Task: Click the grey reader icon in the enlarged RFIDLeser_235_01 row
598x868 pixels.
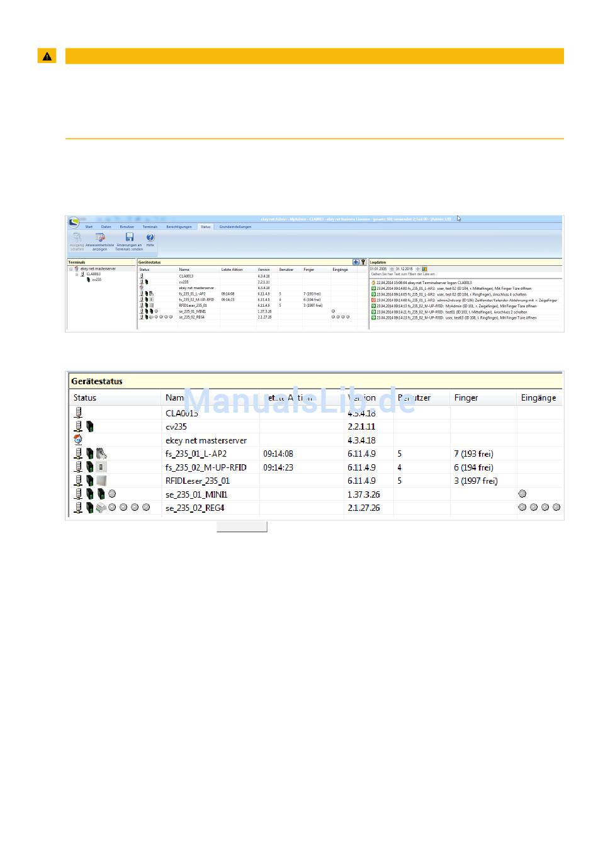Action: (x=101, y=480)
